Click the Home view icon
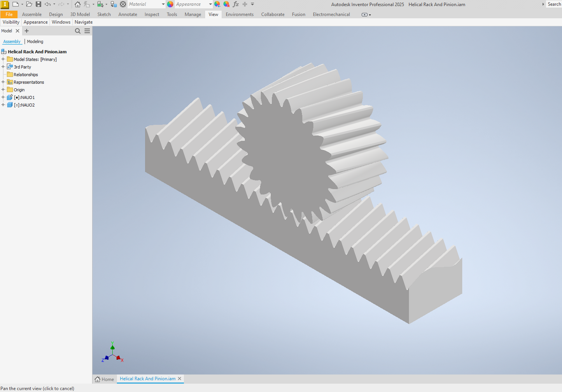This screenshot has width=562, height=392. [x=77, y=4]
